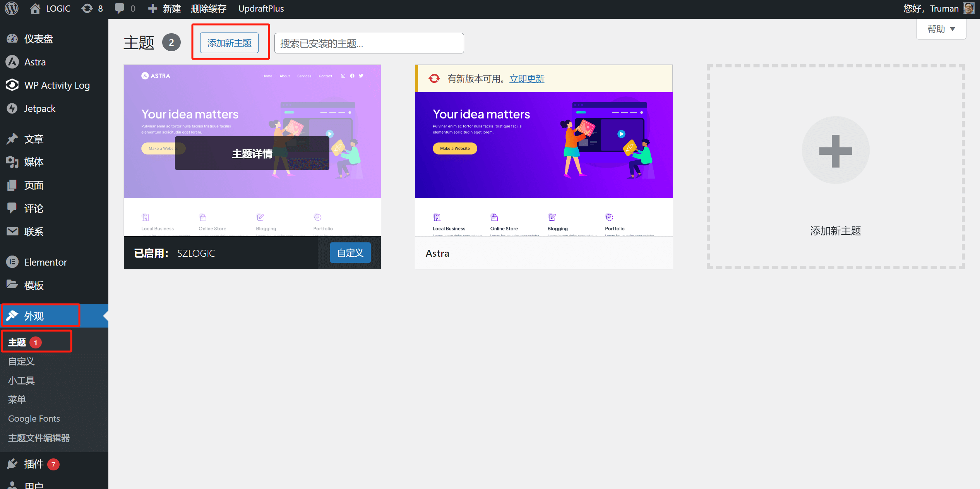Click the red badge 7 on 插件

(x=53, y=464)
